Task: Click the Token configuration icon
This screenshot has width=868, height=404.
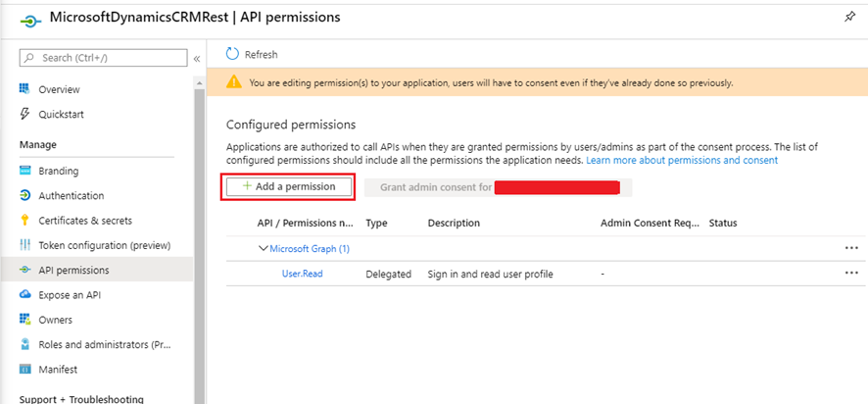Action: (x=24, y=245)
